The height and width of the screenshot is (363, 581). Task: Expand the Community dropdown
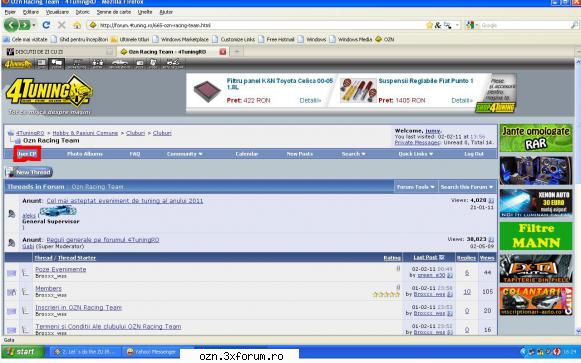[185, 154]
